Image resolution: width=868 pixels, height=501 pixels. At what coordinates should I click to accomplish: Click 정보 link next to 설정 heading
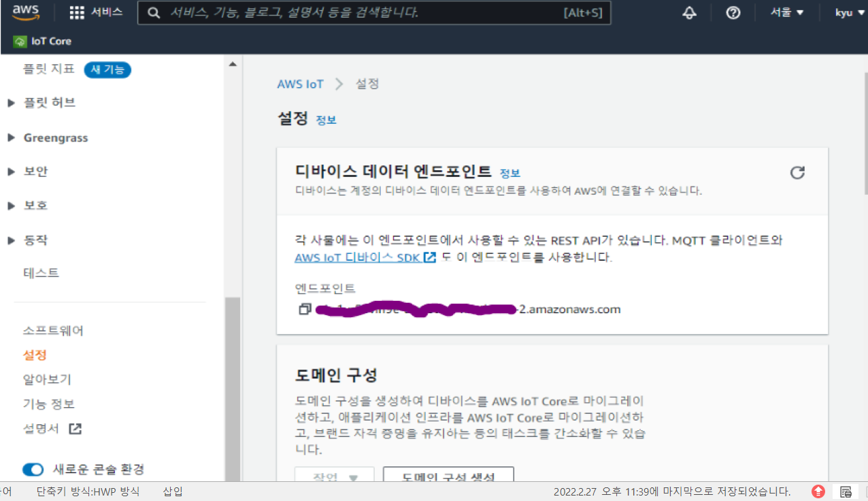click(326, 120)
